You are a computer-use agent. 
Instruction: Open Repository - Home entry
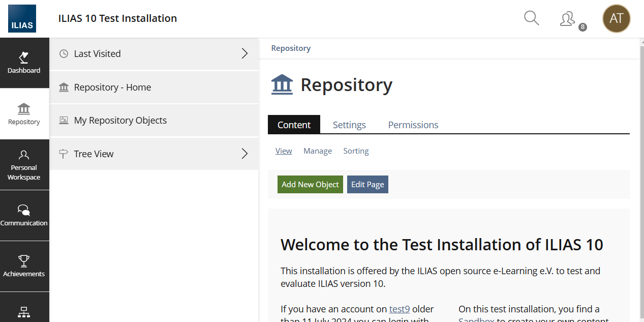coord(112,87)
